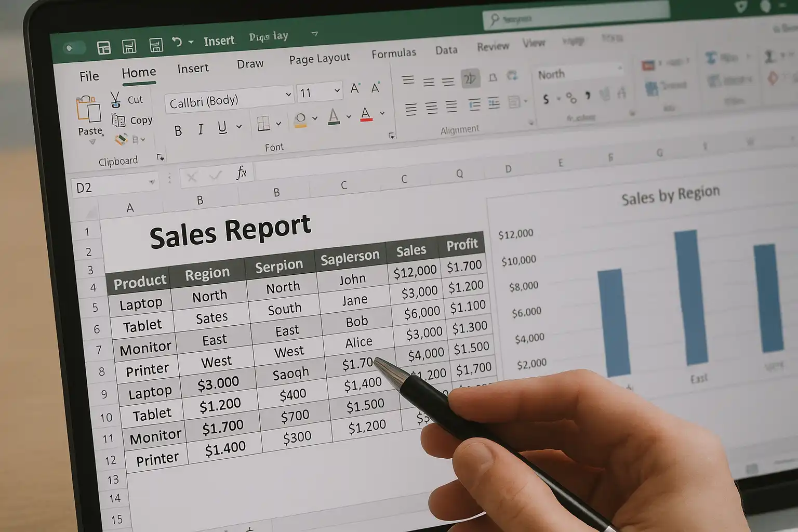Open the Formulas ribbon tab
The width and height of the screenshot is (798, 532).
pos(393,54)
